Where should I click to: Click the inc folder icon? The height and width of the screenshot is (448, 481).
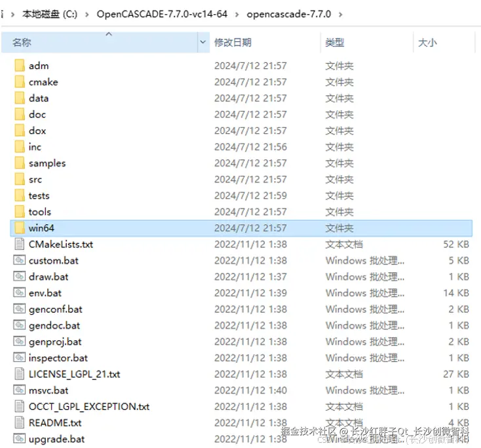pyautogui.click(x=20, y=147)
